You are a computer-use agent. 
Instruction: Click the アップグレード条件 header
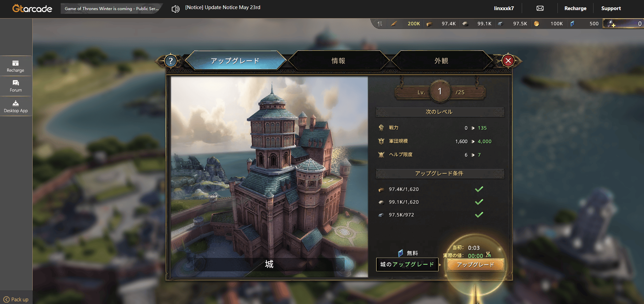tap(440, 173)
